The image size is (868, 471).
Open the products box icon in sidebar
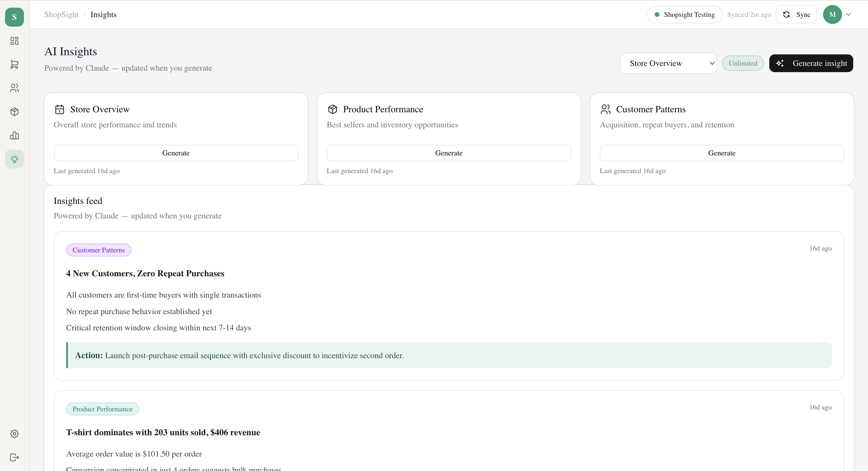tap(14, 111)
